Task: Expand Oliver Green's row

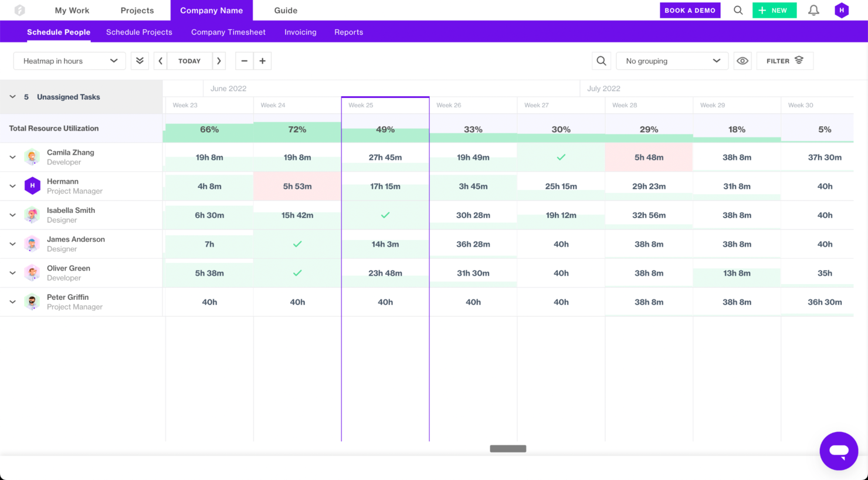Action: pos(12,273)
